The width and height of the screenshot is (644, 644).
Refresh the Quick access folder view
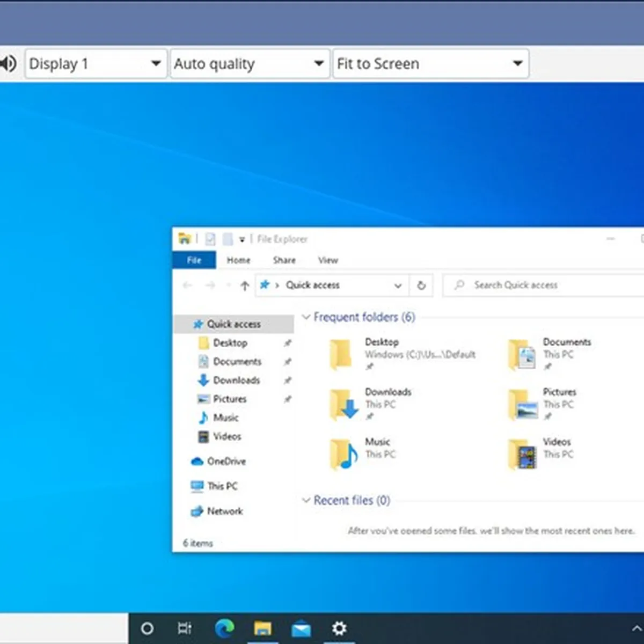pos(421,286)
